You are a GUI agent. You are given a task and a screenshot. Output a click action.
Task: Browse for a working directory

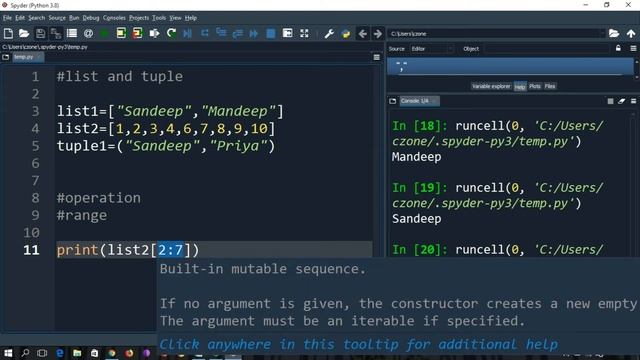pyautogui.click(x=614, y=33)
